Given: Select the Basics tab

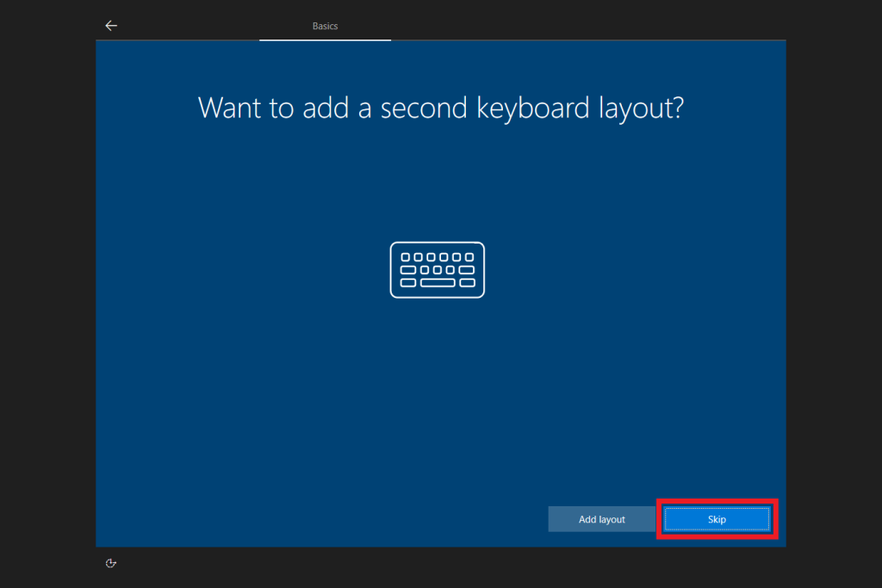Looking at the screenshot, I should [x=325, y=26].
